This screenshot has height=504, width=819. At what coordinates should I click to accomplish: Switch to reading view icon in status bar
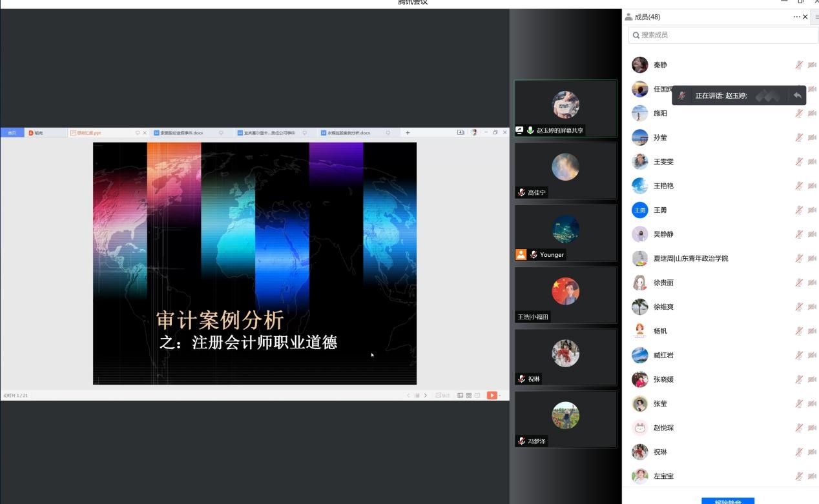477,396
